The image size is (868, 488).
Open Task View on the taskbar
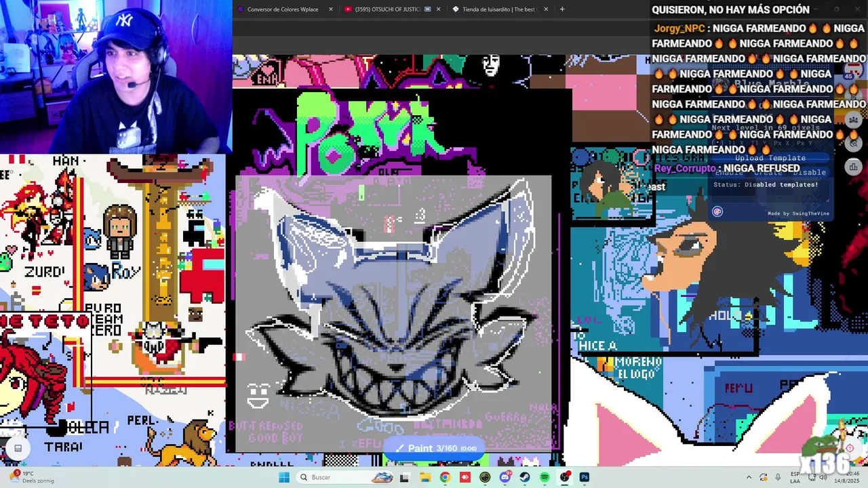tap(405, 477)
